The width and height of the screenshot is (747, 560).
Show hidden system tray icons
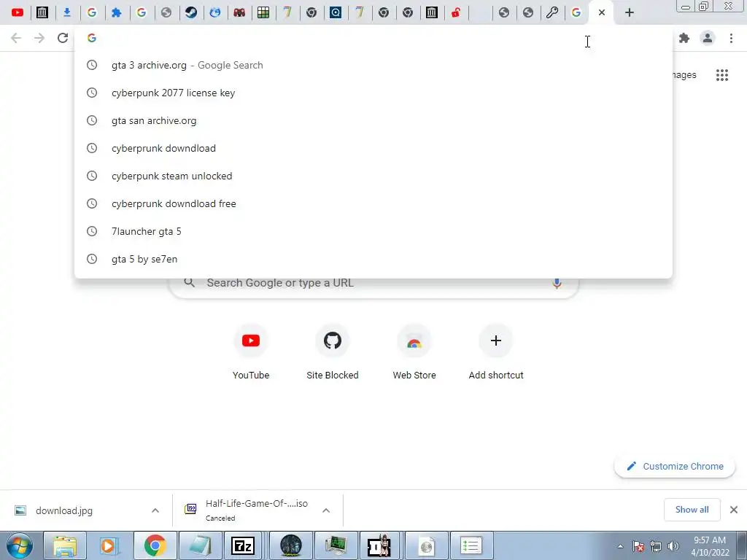tap(620, 546)
